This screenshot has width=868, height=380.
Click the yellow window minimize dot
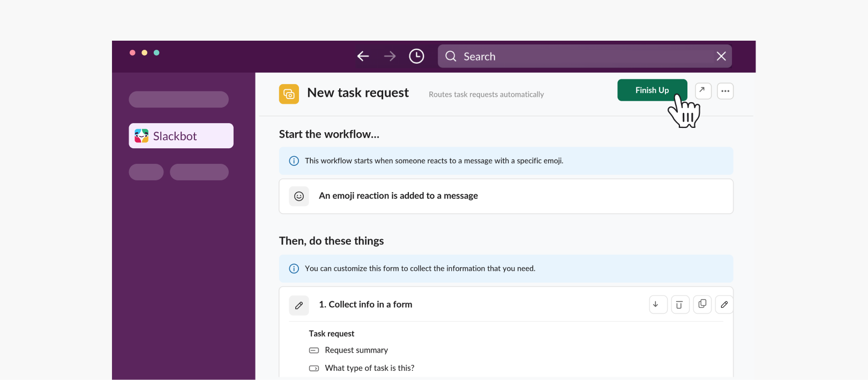click(x=145, y=52)
